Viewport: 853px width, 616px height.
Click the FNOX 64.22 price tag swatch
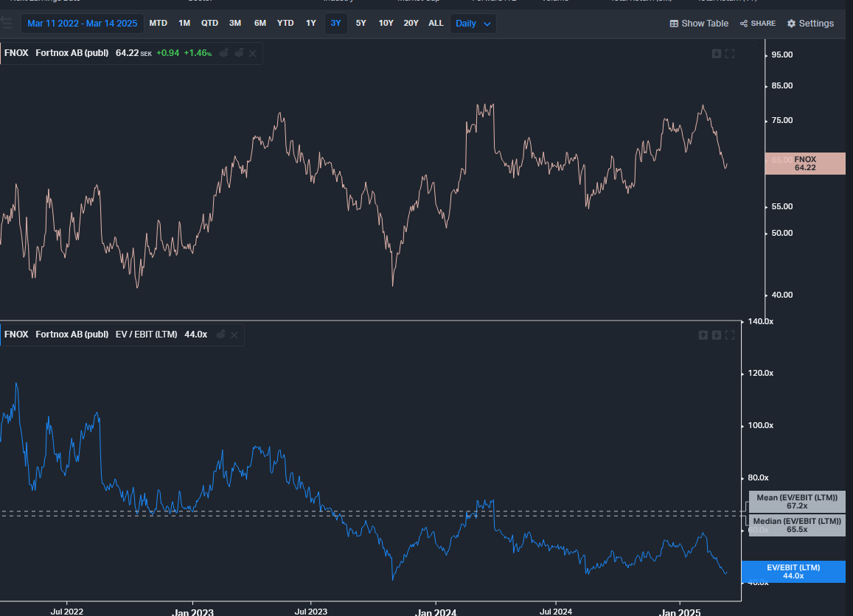tap(804, 164)
